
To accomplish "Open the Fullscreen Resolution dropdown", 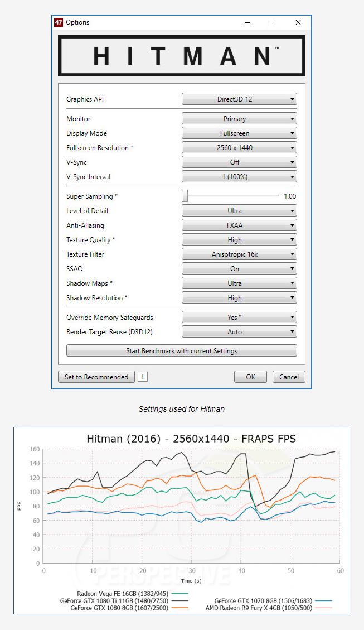I will [x=239, y=147].
